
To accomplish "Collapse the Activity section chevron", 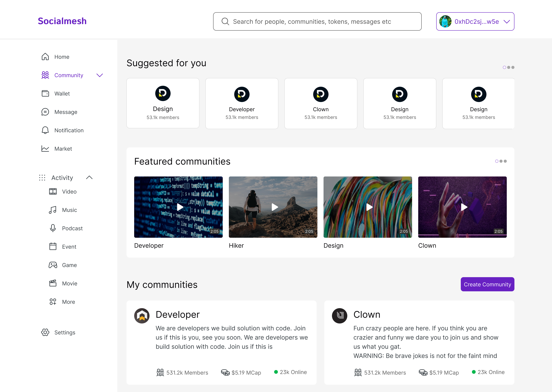I will pos(90,178).
